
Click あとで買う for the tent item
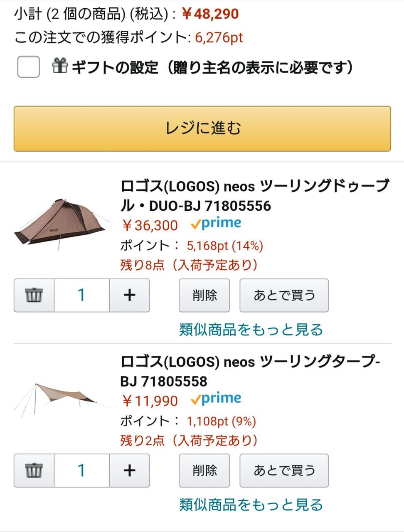[x=284, y=296]
